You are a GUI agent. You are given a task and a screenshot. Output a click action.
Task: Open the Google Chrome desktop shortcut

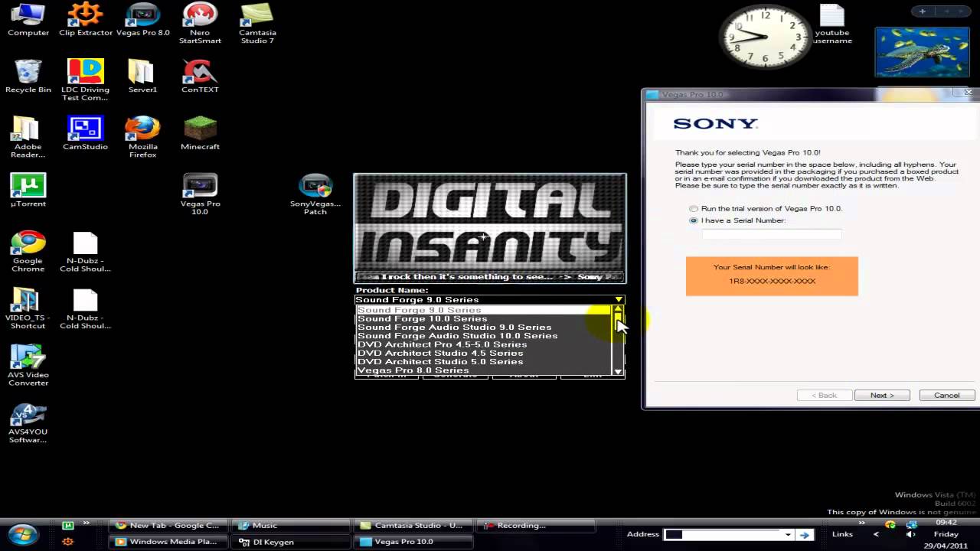[x=28, y=251]
